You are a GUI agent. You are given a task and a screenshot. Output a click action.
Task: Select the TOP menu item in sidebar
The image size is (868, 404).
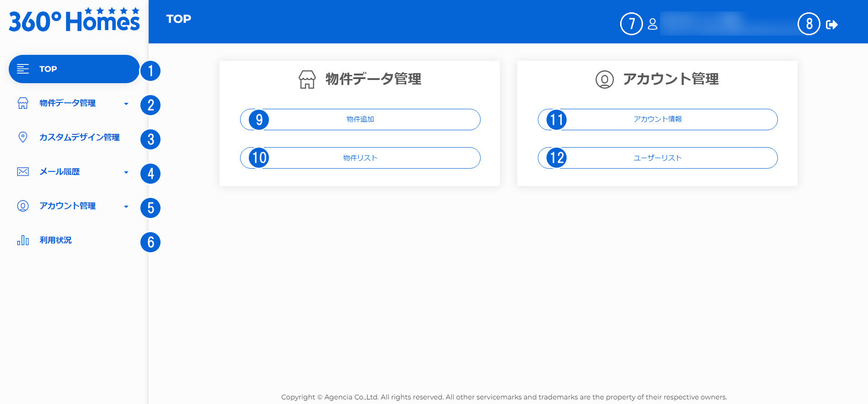pyautogui.click(x=73, y=69)
